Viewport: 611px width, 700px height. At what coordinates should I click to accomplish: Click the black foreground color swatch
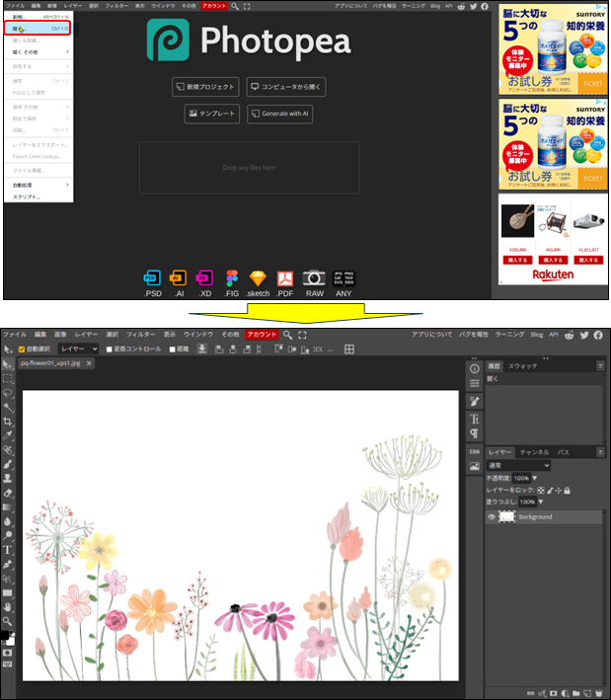(6, 635)
